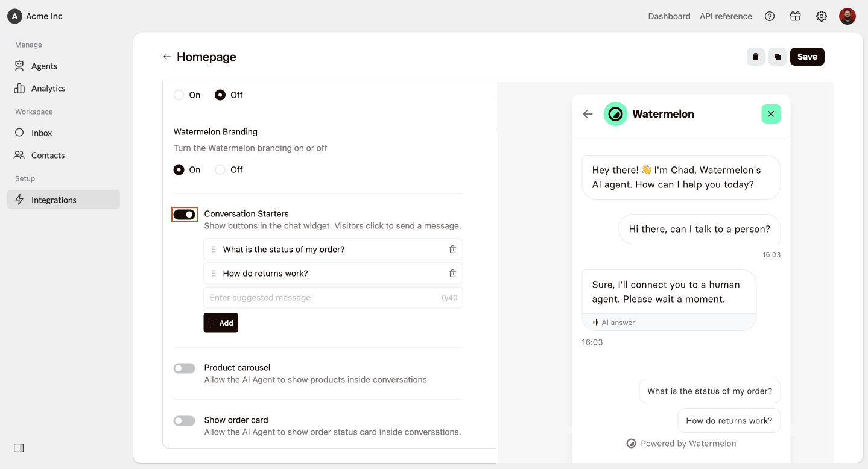
Task: Disable the Conversation Starters toggle
Action: [x=185, y=214]
